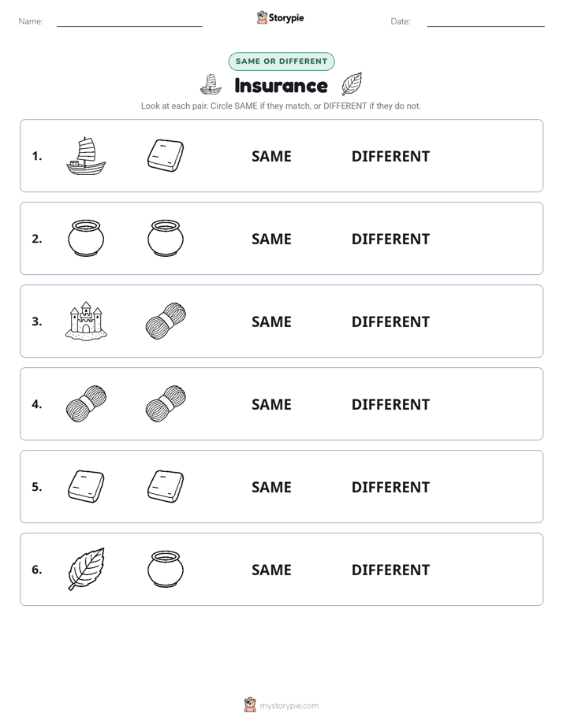Click the Date input line
This screenshot has height=728, width=563.
[x=486, y=22]
